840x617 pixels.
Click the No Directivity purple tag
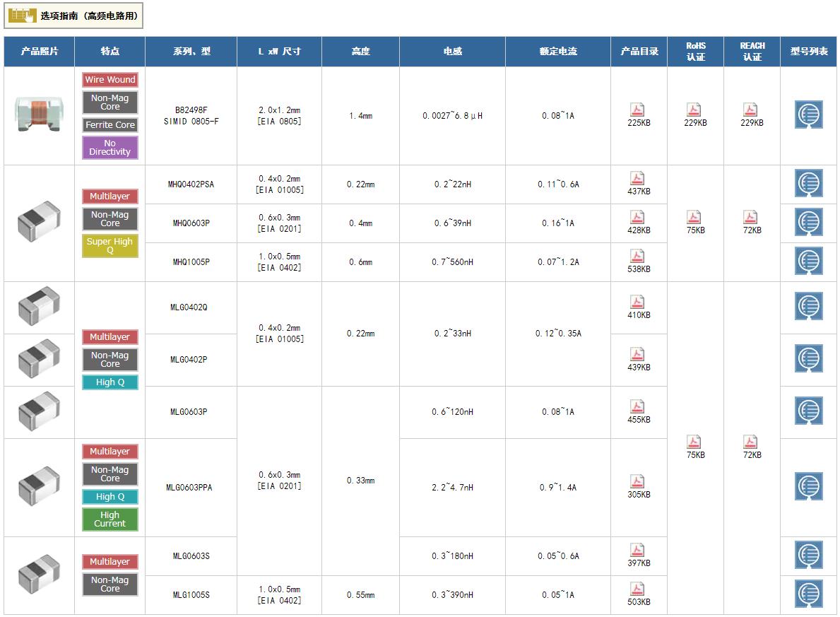point(110,148)
